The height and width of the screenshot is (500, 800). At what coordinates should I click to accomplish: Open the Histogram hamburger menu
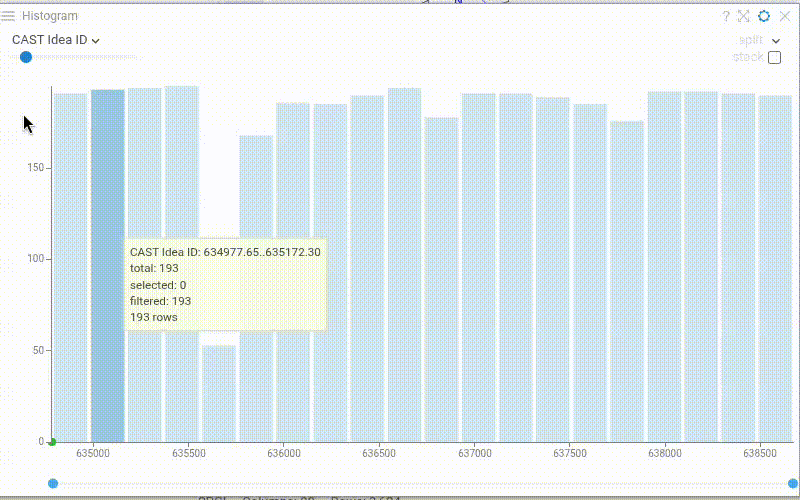click(8, 16)
